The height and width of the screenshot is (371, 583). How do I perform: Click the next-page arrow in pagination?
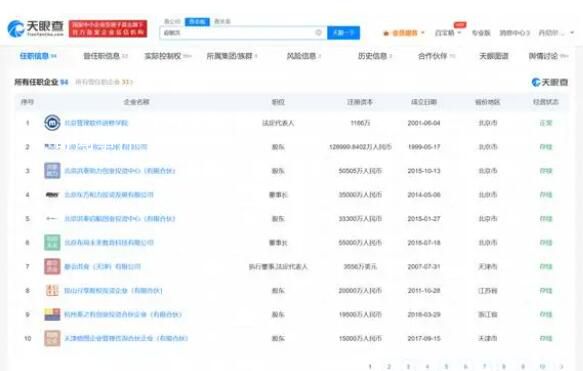(x=562, y=367)
